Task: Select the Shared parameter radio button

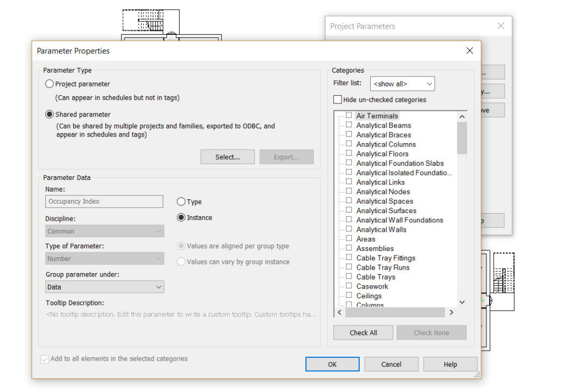Action: pos(49,115)
